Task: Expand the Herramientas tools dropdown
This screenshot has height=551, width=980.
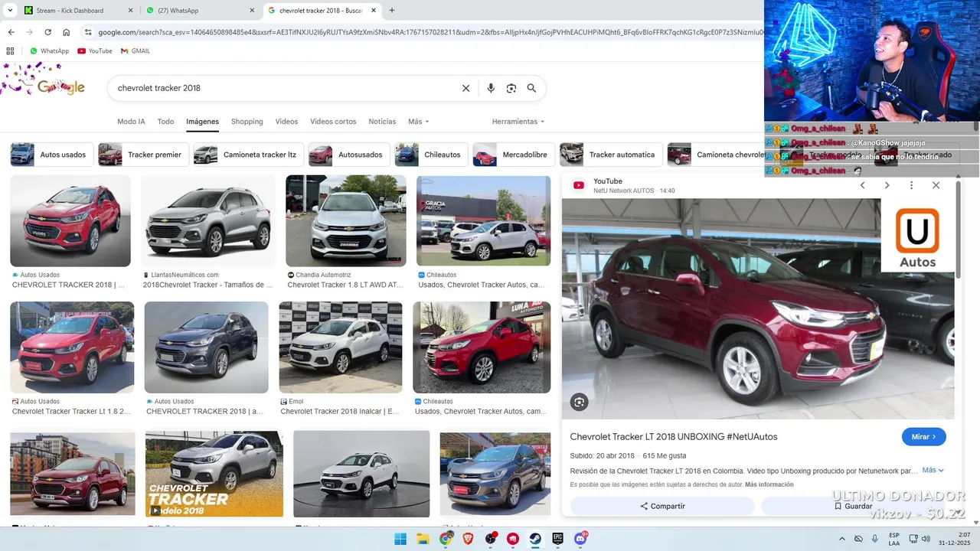Action: [518, 122]
